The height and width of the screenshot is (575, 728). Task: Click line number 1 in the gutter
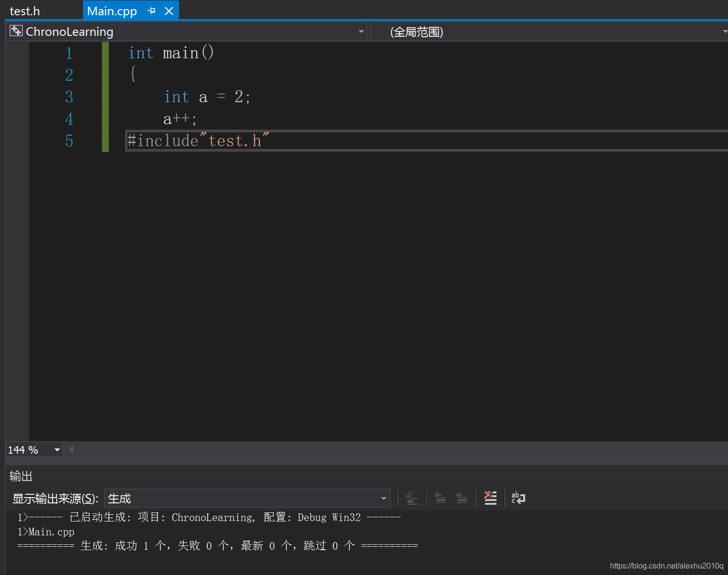point(69,53)
